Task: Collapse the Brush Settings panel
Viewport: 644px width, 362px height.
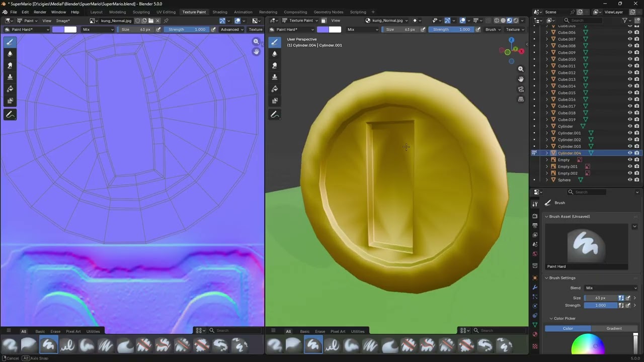Action: tap(546, 278)
